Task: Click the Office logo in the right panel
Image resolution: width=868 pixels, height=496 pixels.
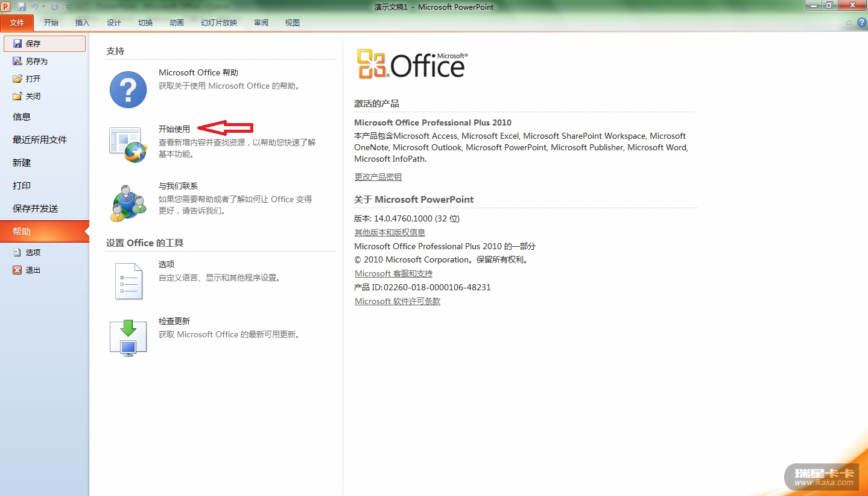Action: [x=412, y=64]
